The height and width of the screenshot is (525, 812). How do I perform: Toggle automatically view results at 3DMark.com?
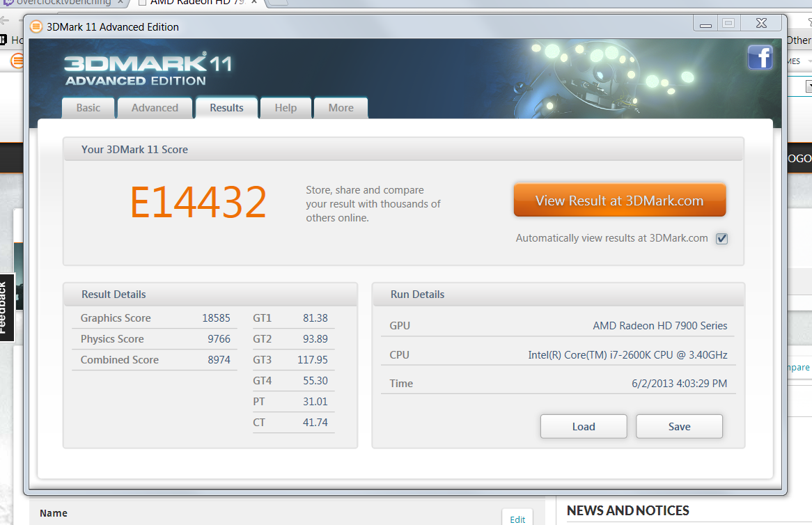pyautogui.click(x=721, y=239)
